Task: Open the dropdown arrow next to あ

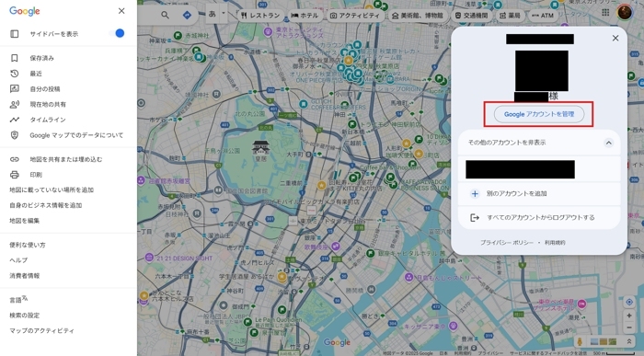Action: [224, 14]
